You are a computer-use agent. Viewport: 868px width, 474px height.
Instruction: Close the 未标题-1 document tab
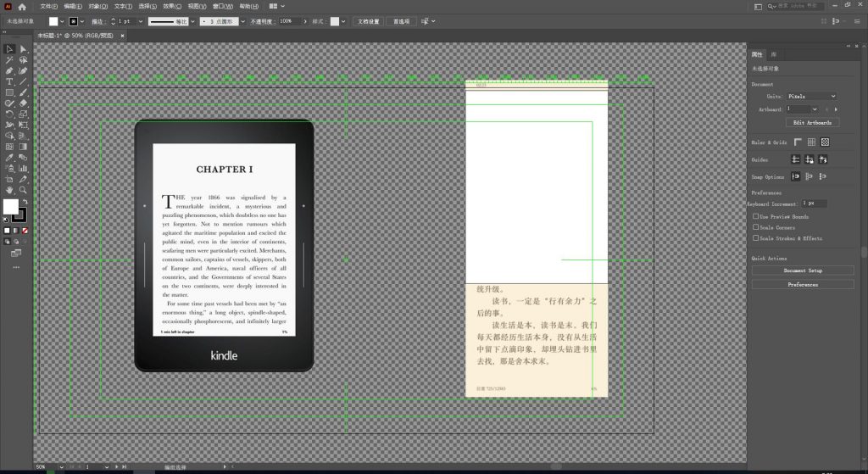point(122,36)
